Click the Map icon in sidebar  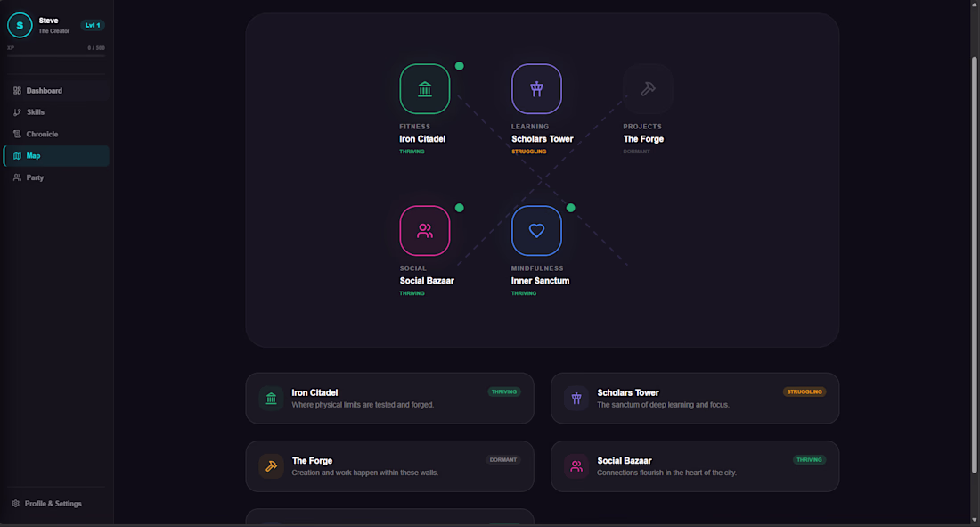(17, 156)
